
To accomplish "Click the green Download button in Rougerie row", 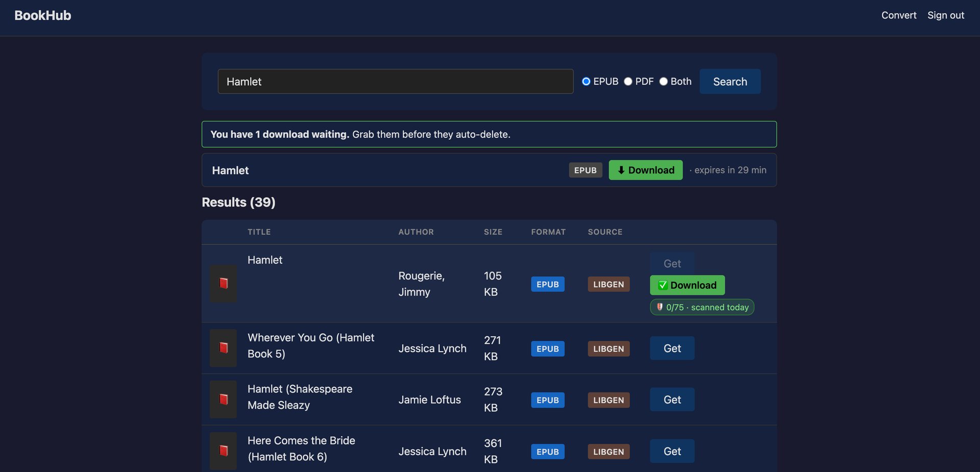I will tap(687, 285).
